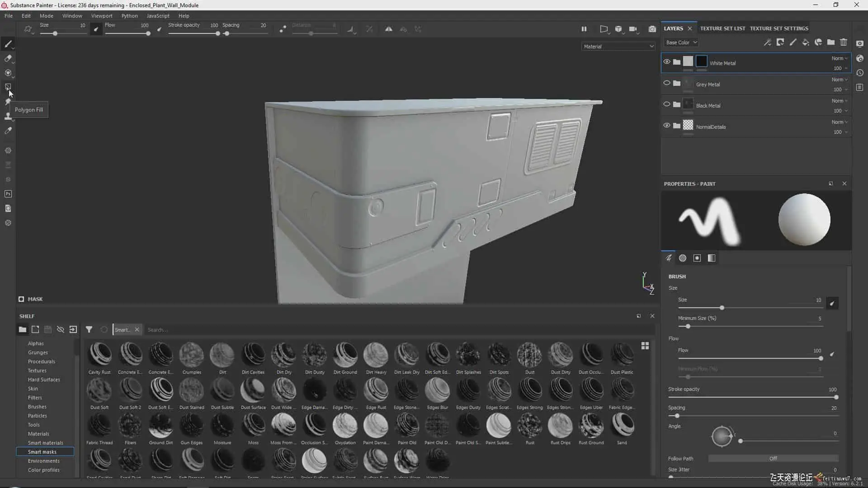Select the Polygon Fill tool

tap(8, 87)
